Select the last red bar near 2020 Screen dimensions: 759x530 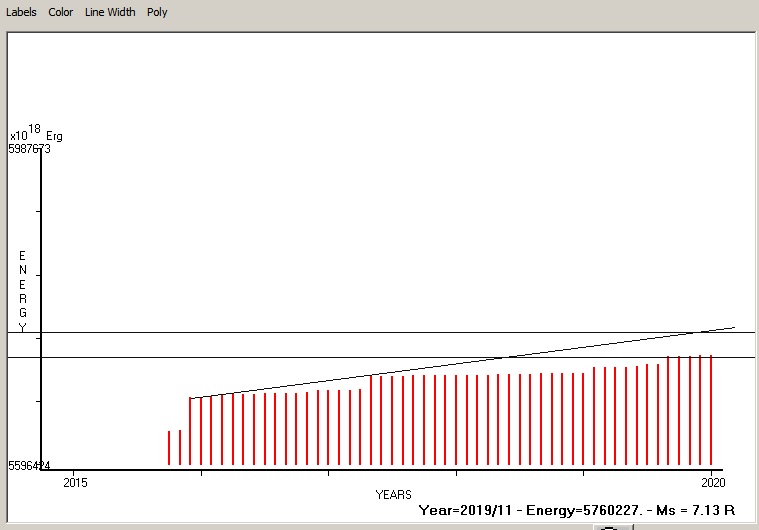711,410
